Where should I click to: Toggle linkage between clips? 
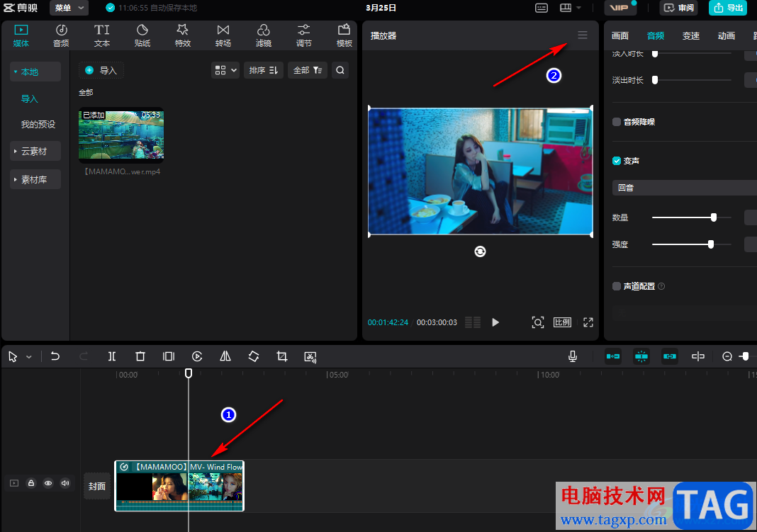pyautogui.click(x=670, y=356)
